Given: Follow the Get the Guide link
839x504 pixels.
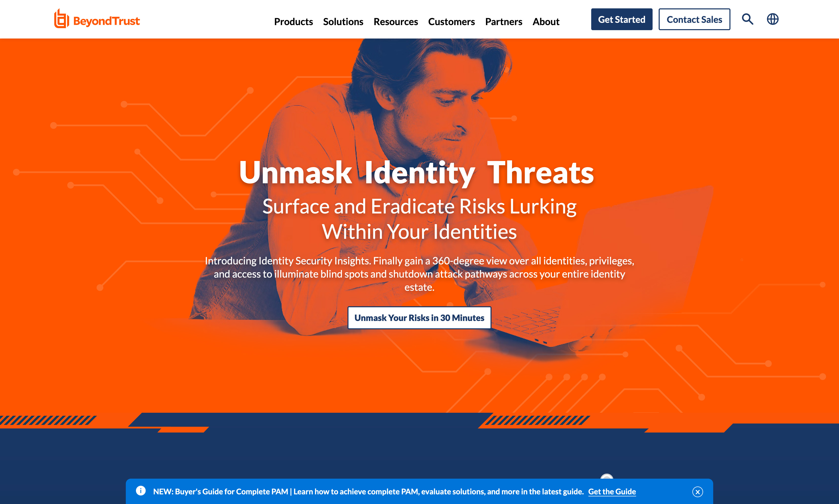Looking at the screenshot, I should [x=612, y=491].
